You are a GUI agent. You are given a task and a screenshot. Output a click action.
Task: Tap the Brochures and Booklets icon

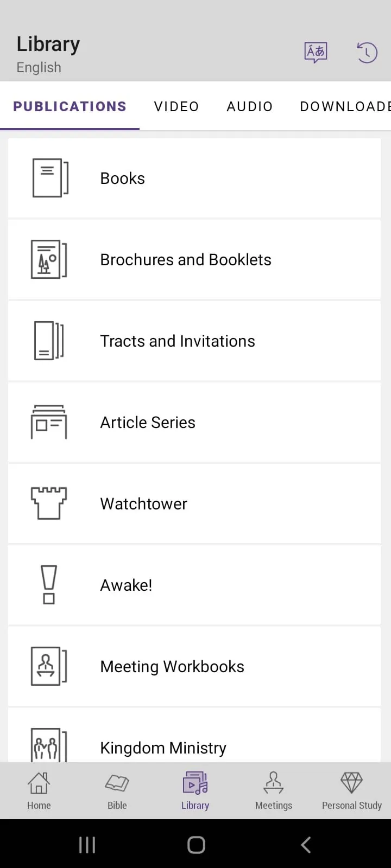point(49,259)
